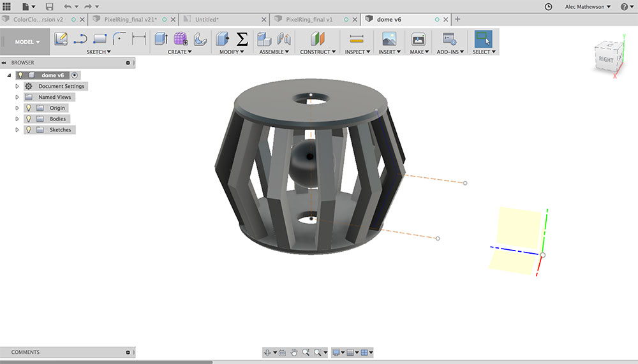Screen dimensions: 638x364
Task: Select the Create Form tool
Action: [181, 39]
